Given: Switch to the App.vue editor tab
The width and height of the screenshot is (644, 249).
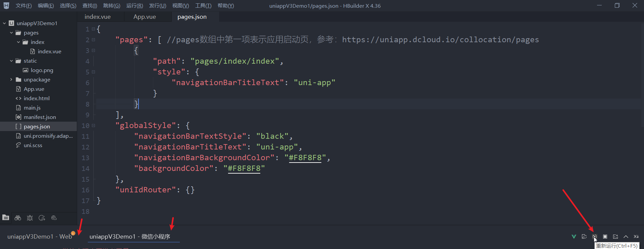Looking at the screenshot, I should point(145,17).
